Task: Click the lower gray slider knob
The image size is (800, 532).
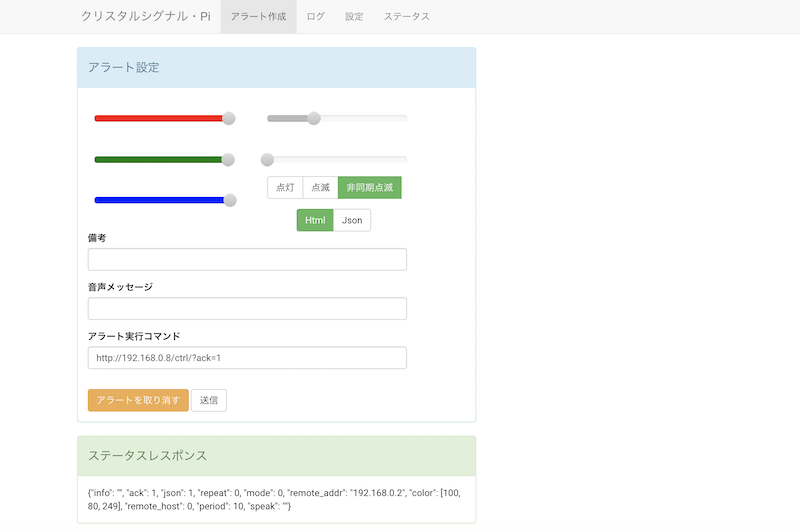Action: [x=267, y=160]
